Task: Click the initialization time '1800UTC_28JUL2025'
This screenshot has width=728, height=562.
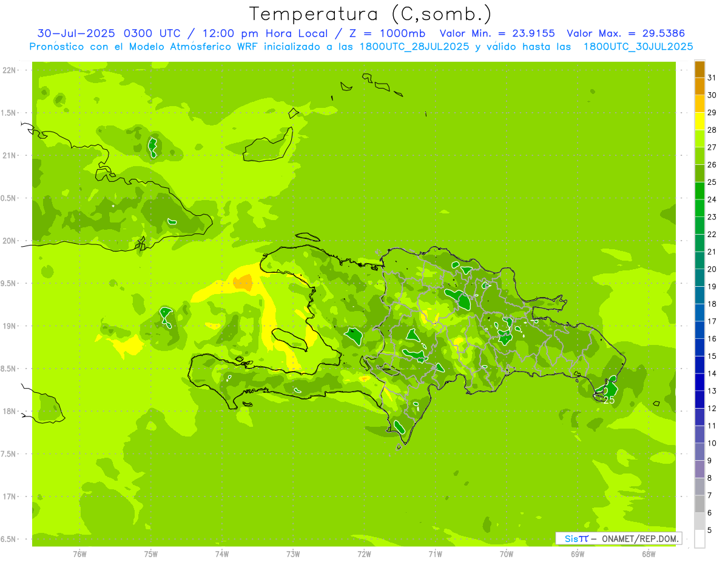Action: (414, 47)
